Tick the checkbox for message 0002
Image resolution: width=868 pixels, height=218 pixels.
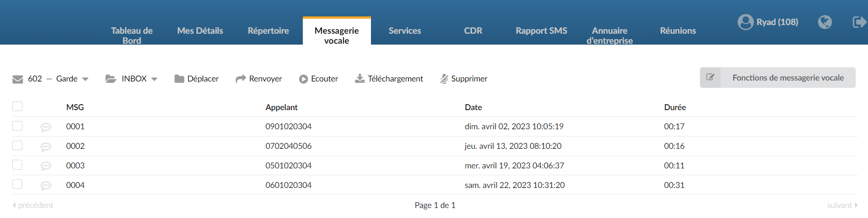(17, 145)
